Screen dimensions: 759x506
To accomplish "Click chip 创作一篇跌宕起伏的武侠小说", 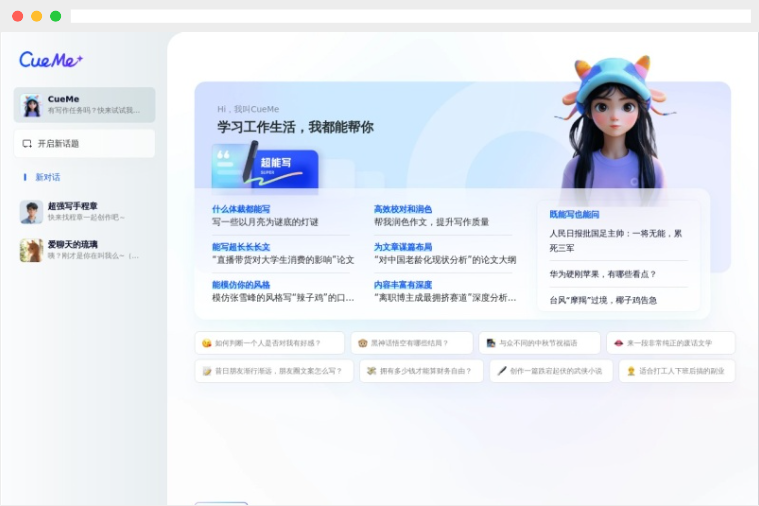I will click(551, 371).
